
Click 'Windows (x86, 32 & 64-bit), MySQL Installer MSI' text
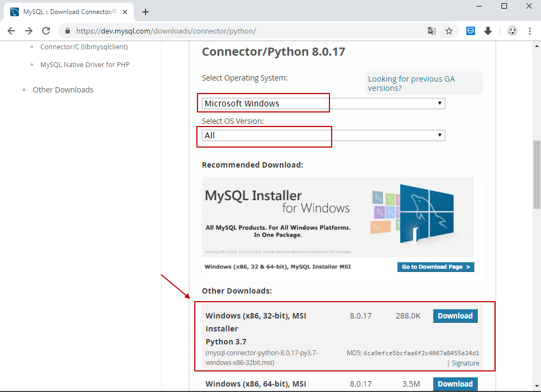pos(278,267)
